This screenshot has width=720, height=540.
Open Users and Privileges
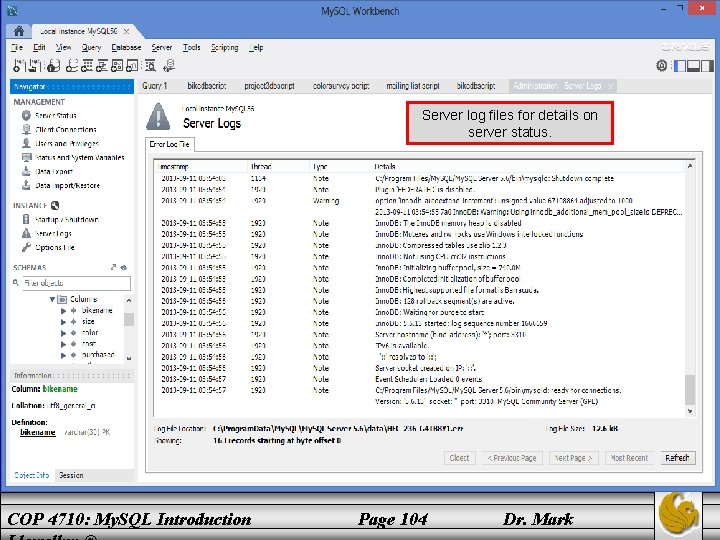(x=67, y=143)
